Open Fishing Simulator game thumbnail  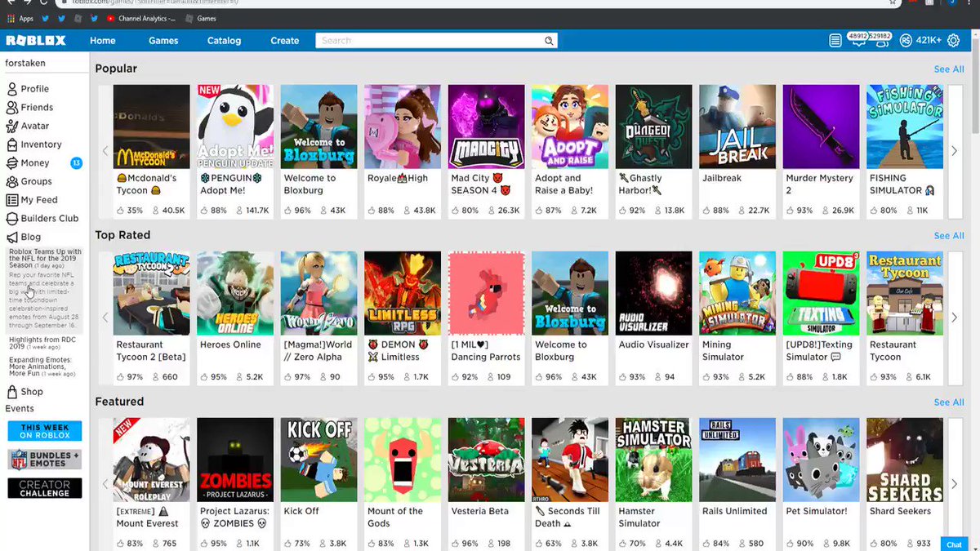click(905, 127)
